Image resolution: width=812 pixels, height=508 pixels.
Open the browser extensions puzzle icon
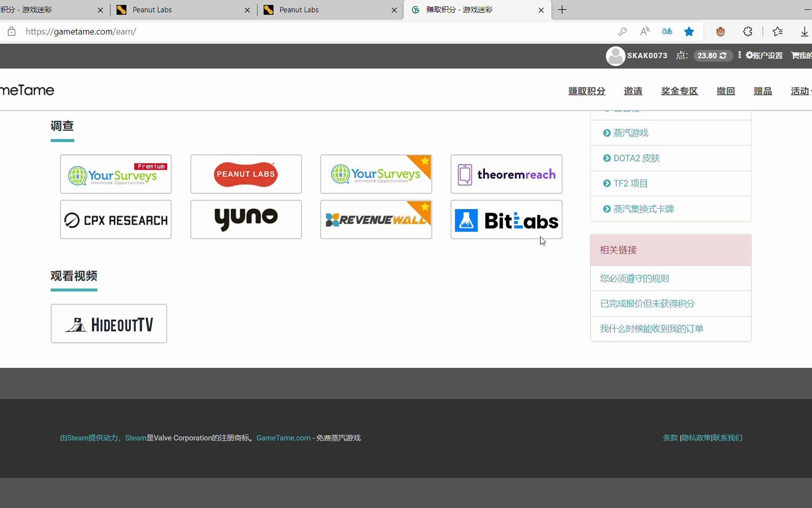coord(748,32)
